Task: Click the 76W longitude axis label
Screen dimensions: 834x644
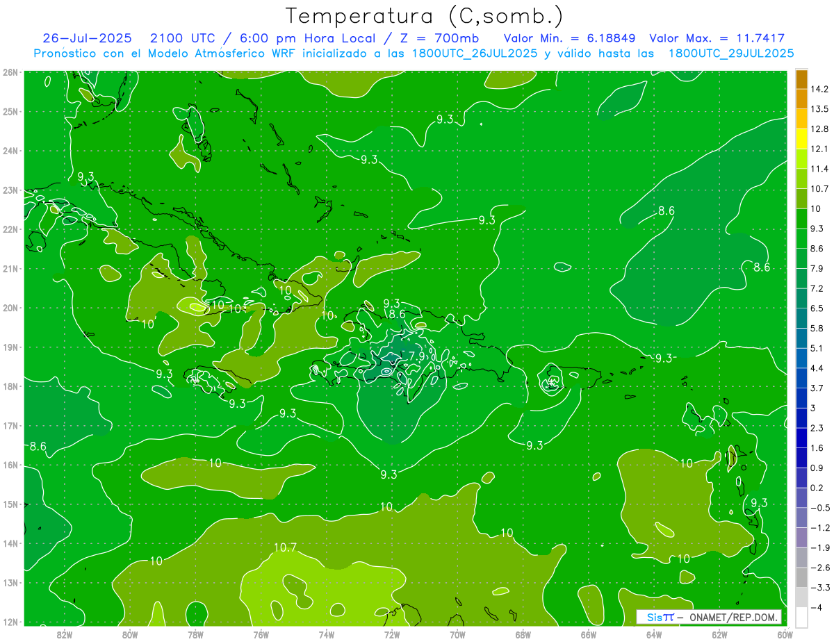Action: tap(261, 634)
